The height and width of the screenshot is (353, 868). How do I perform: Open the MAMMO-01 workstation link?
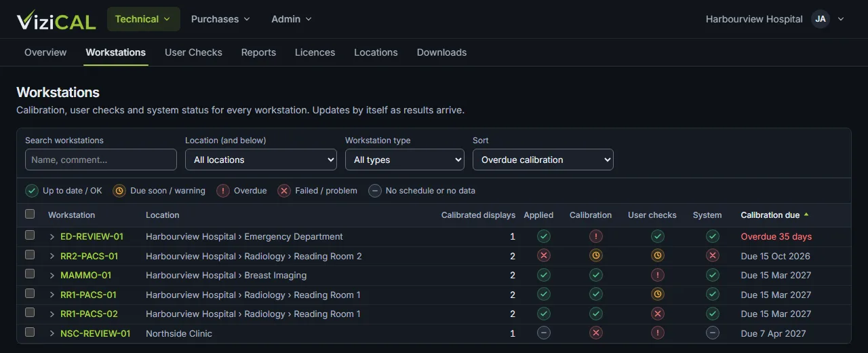pyautogui.click(x=85, y=276)
